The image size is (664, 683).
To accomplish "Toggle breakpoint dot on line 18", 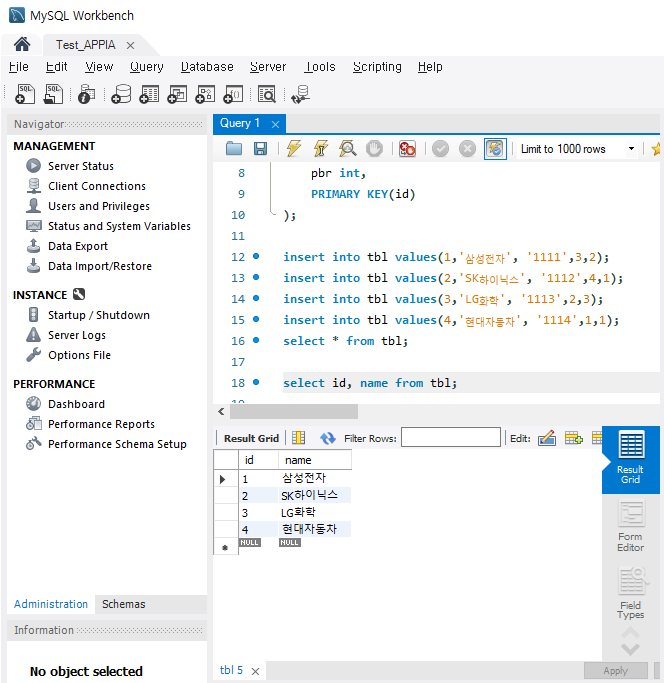I will (256, 382).
